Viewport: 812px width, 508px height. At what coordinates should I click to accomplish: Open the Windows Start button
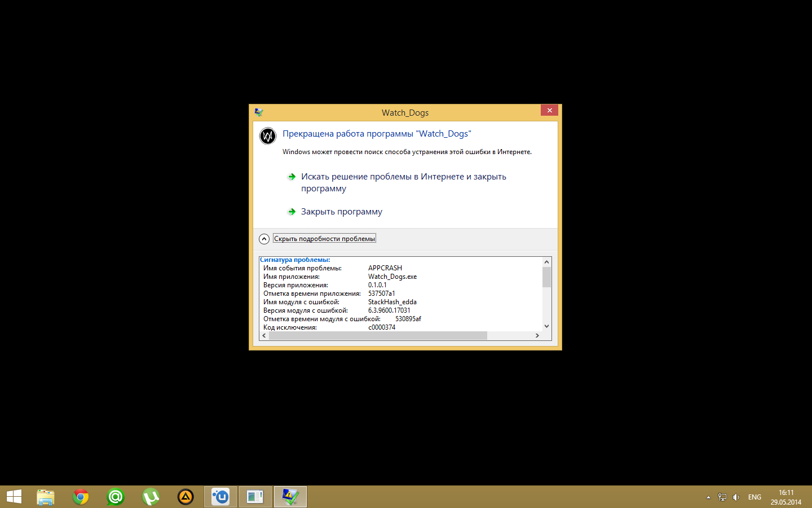pyautogui.click(x=14, y=497)
